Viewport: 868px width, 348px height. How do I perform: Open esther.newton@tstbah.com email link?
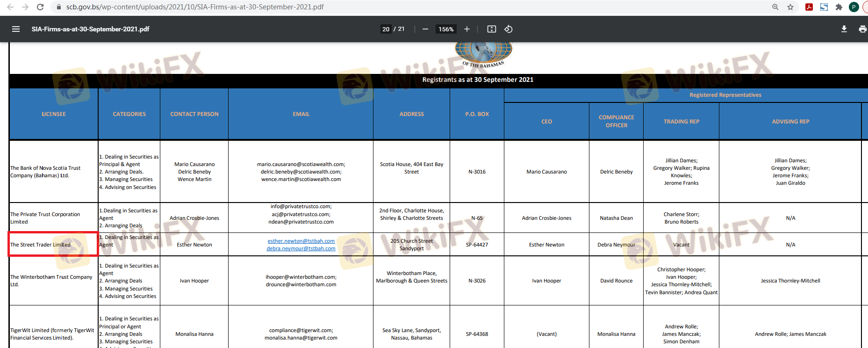pyautogui.click(x=301, y=241)
